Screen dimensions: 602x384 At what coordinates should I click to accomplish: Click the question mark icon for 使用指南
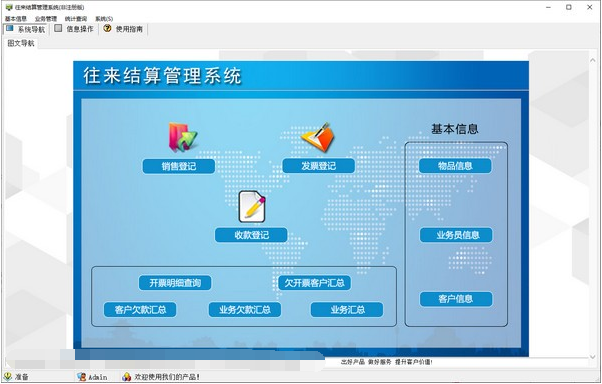(x=108, y=28)
